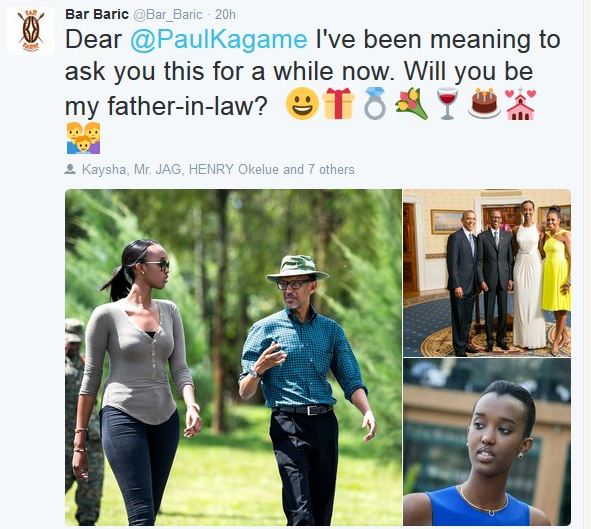Click the Bar Baric profile avatar

[x=31, y=31]
